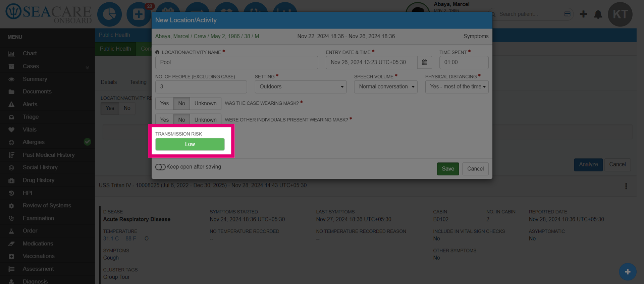Image resolution: width=644 pixels, height=284 pixels.
Task: Click the Location/Activity Name field with Pool
Action: (236, 63)
